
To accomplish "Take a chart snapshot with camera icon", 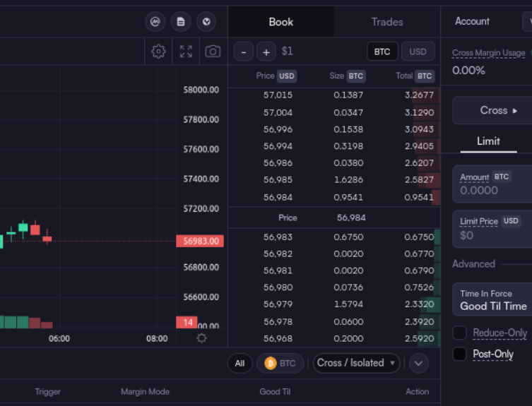I will pyautogui.click(x=212, y=52).
